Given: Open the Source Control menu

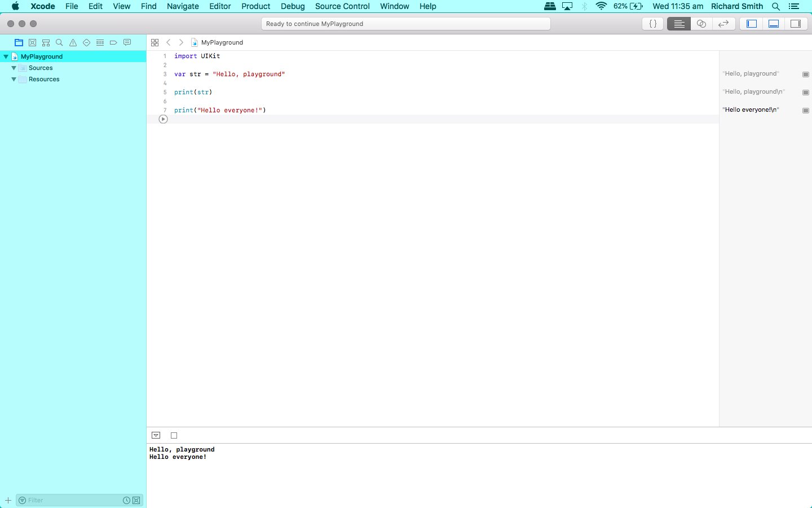Looking at the screenshot, I should [342, 6].
